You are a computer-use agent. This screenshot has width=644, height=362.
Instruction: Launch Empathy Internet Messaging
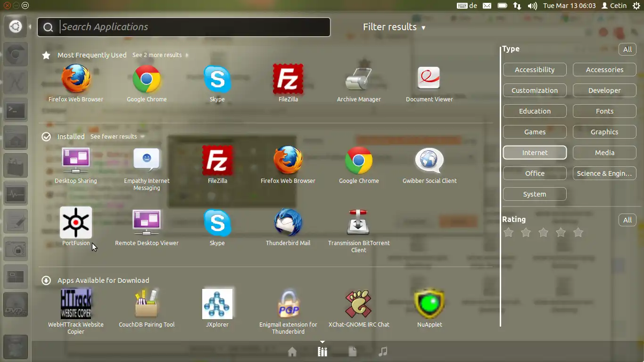(x=147, y=168)
